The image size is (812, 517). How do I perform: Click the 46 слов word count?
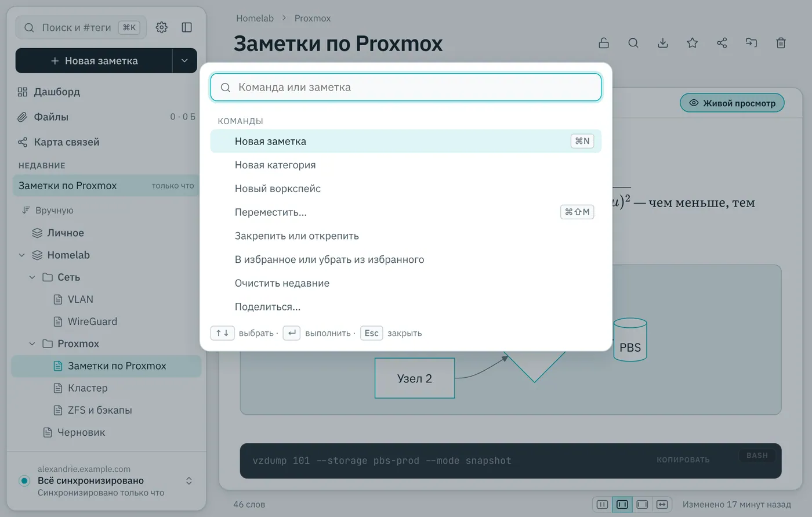pyautogui.click(x=249, y=504)
